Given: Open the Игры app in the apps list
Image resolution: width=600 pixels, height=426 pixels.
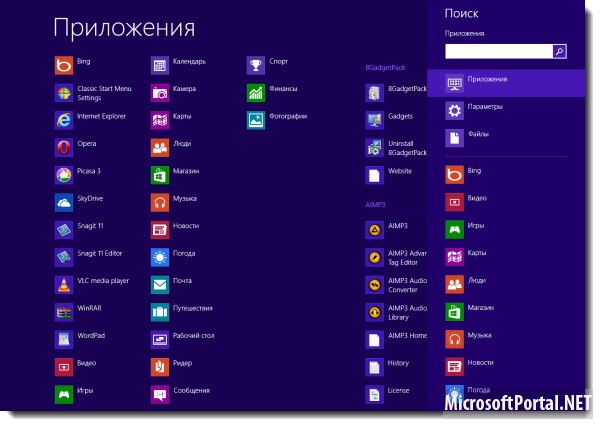Looking at the screenshot, I should coord(74,394).
